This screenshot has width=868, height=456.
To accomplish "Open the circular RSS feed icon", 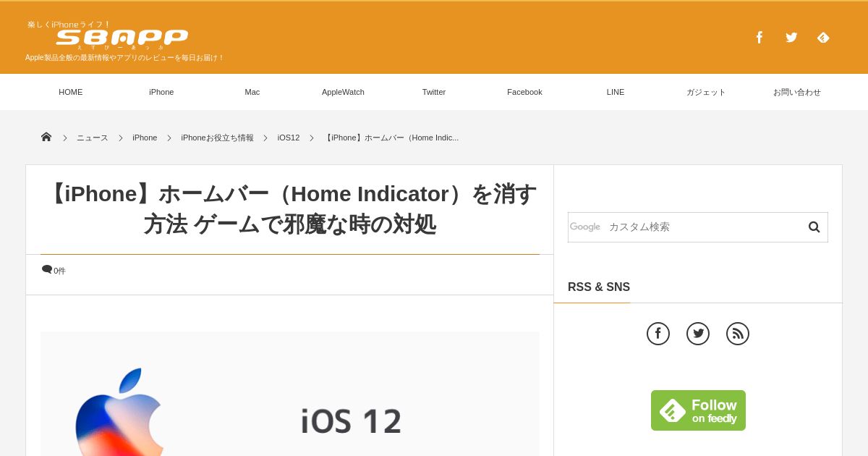I will point(738,334).
